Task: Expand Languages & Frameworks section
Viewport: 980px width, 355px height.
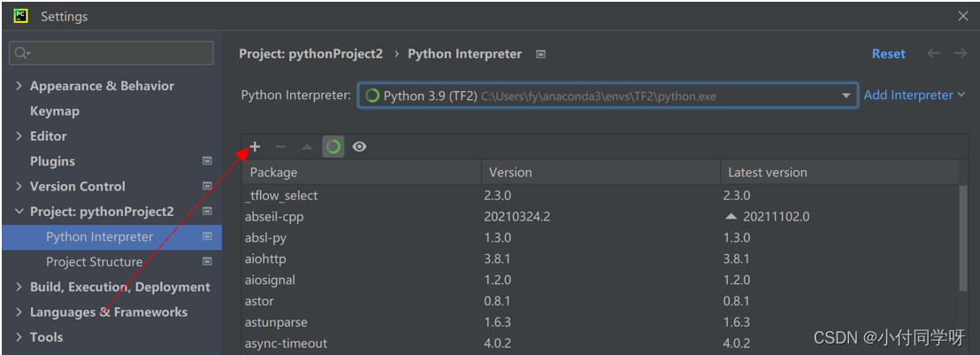Action: tap(19, 312)
